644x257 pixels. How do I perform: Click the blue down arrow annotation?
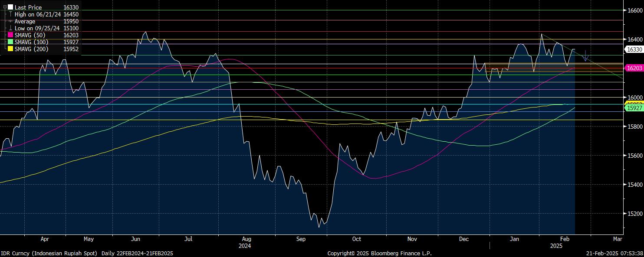[585, 56]
